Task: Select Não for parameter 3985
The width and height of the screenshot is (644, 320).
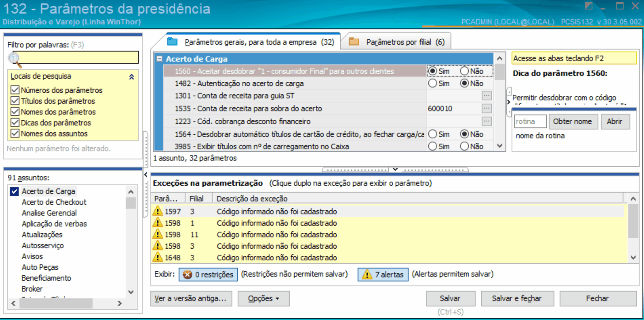Action: pyautogui.click(x=464, y=146)
